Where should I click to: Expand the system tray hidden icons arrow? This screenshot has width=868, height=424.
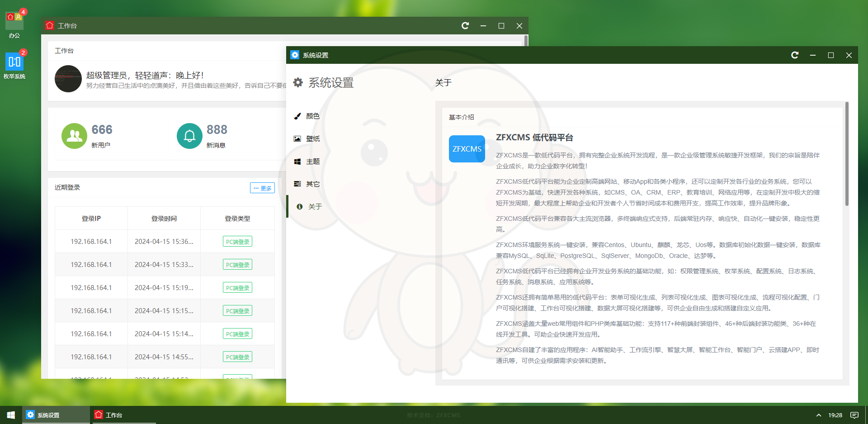819,415
